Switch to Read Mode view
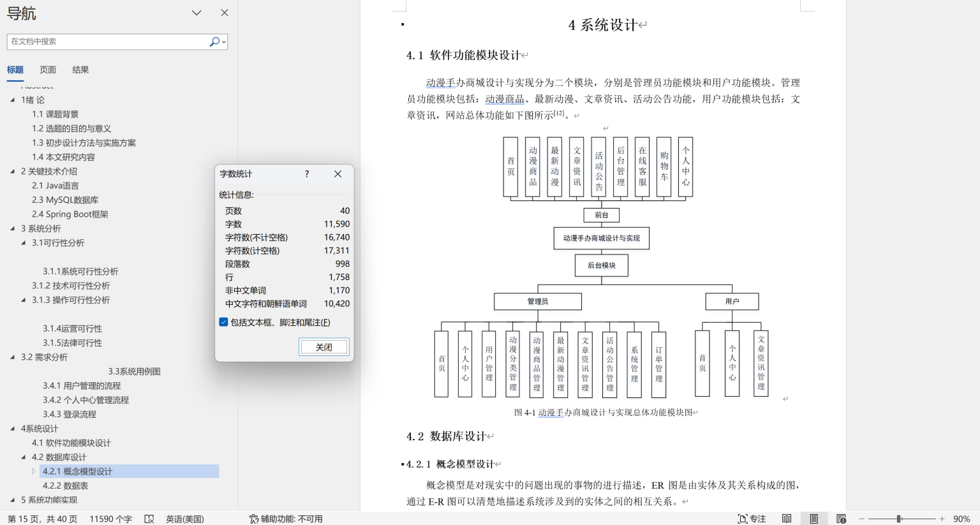980x525 pixels. 787,519
